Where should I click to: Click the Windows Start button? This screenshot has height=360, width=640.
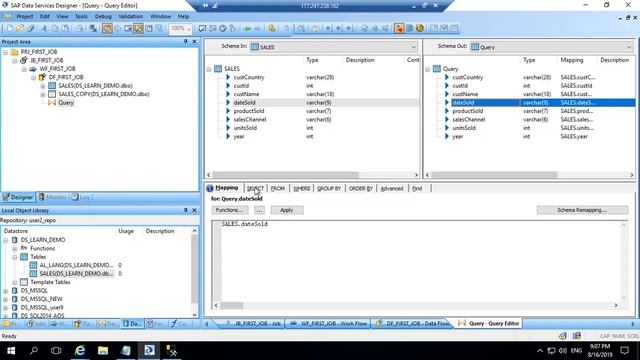coord(11,351)
